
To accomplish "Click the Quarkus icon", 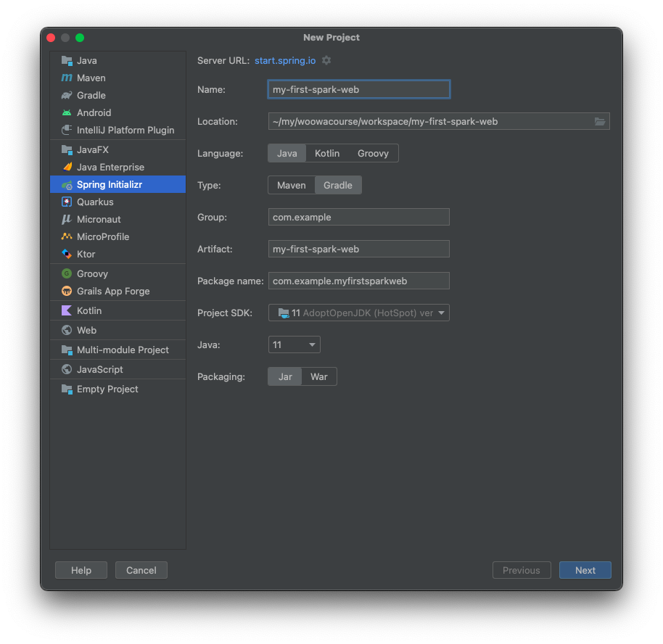I will tap(67, 202).
